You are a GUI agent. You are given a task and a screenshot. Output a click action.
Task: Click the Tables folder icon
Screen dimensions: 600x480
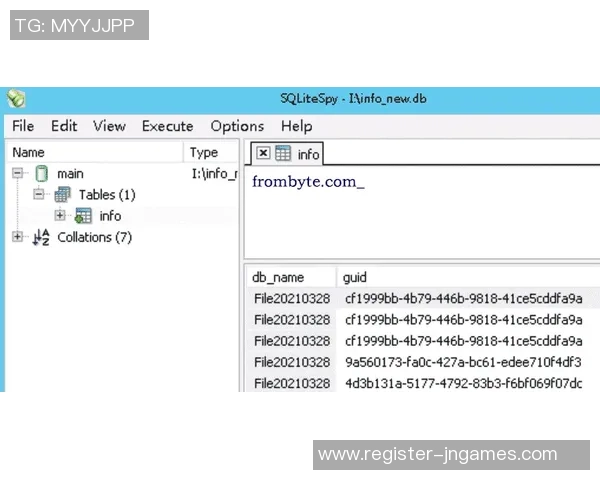coord(63,195)
